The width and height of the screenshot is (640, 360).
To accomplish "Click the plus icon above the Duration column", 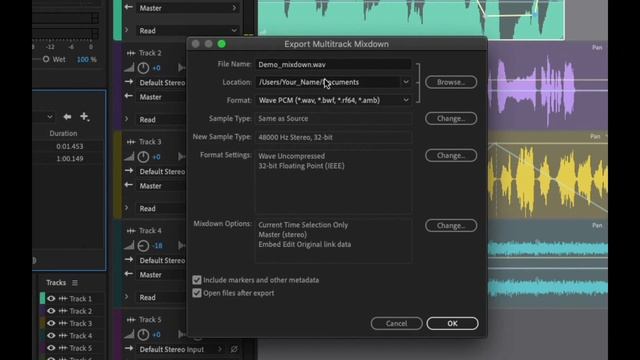I will point(84,117).
